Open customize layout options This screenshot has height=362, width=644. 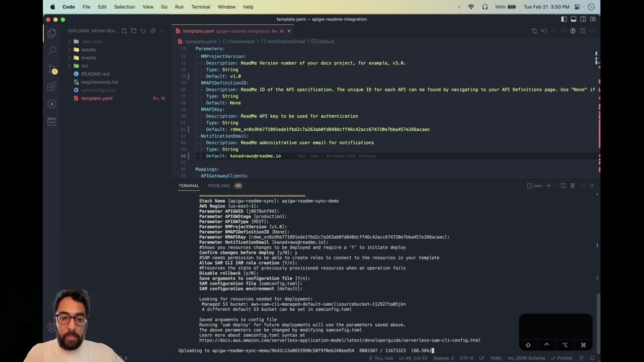(x=593, y=19)
